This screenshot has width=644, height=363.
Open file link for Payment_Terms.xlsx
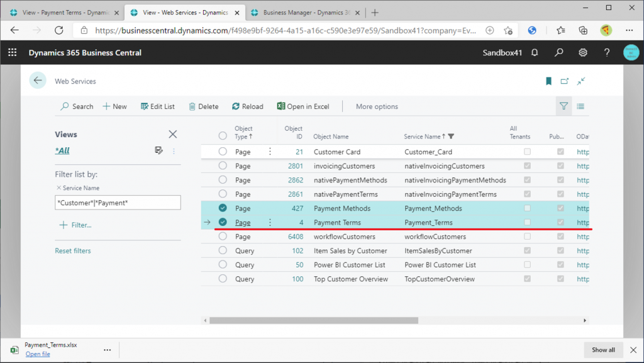coord(38,354)
